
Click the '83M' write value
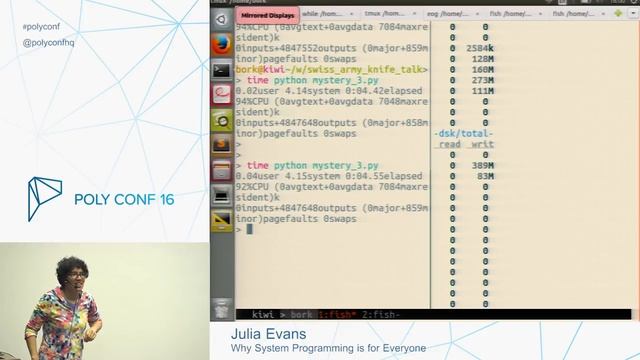point(486,176)
